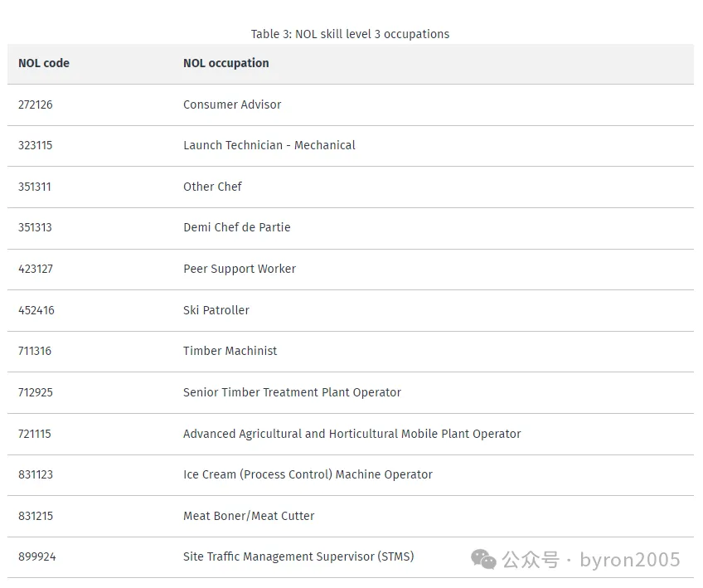This screenshot has width=703, height=588.
Task: Click Senior Timber Treatment Plant Operator
Action: click(292, 392)
